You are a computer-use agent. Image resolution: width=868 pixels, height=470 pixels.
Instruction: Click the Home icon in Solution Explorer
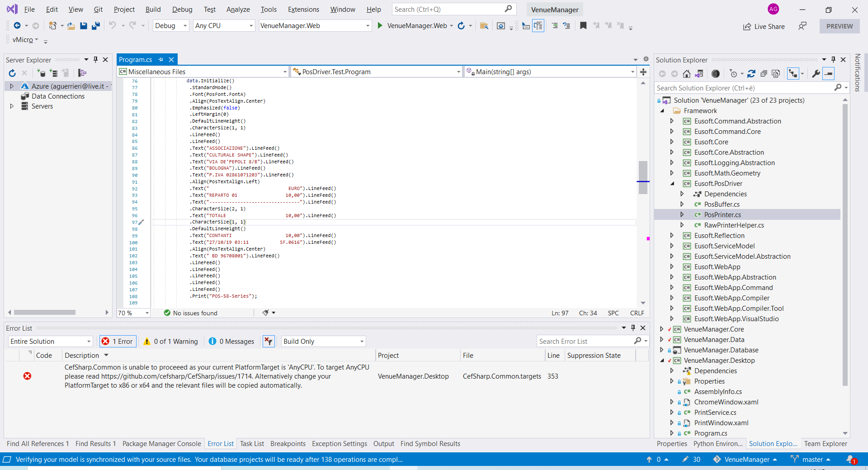point(686,74)
